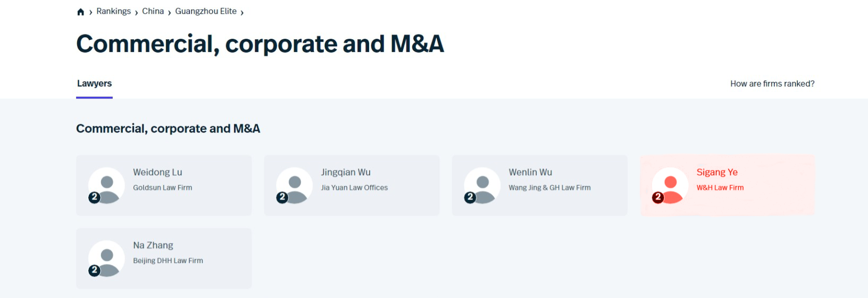
Task: Open Sigang Ye lawyer name
Action: [x=717, y=172]
